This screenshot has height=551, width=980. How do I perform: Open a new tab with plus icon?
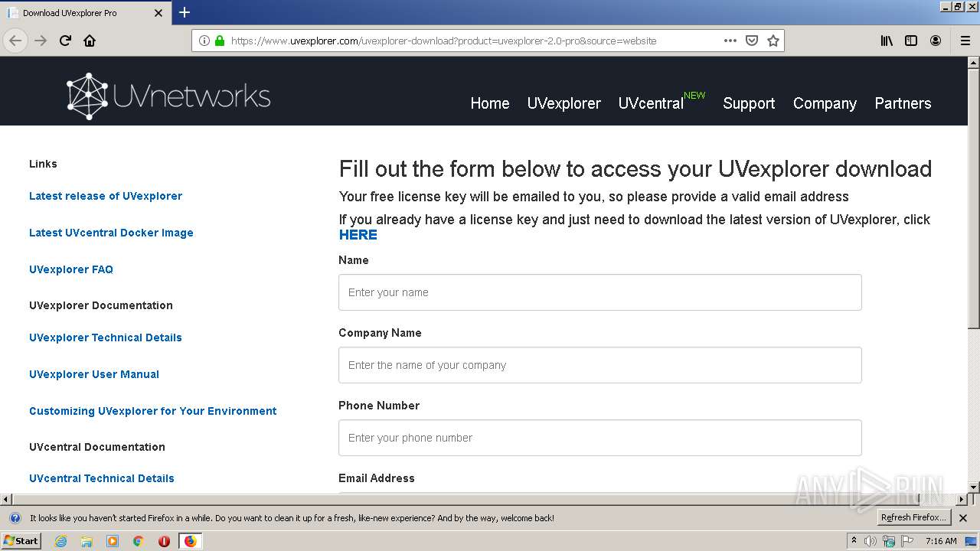[185, 12]
